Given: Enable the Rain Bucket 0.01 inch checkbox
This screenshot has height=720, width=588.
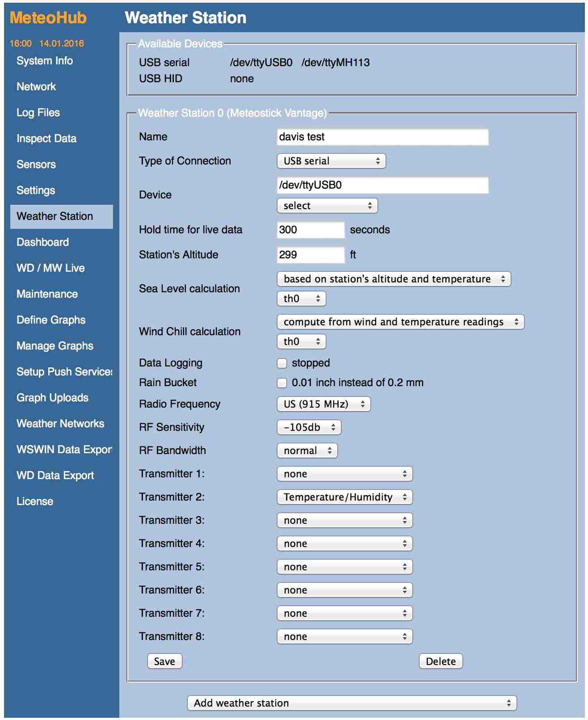Looking at the screenshot, I should coord(282,383).
